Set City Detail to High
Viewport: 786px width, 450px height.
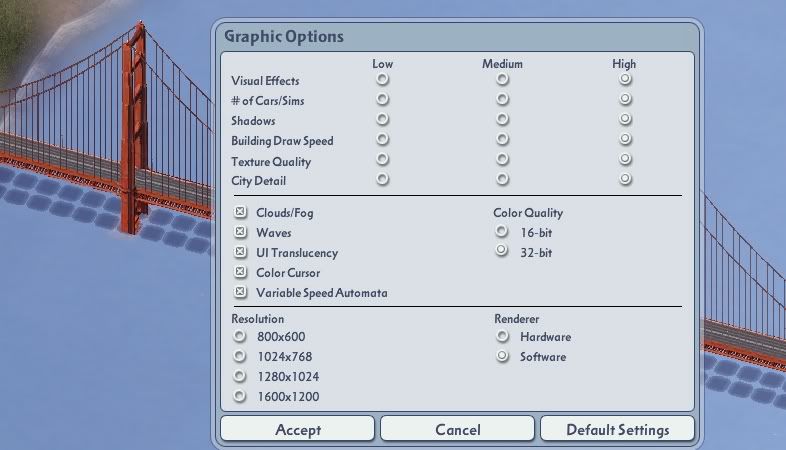tap(625, 179)
